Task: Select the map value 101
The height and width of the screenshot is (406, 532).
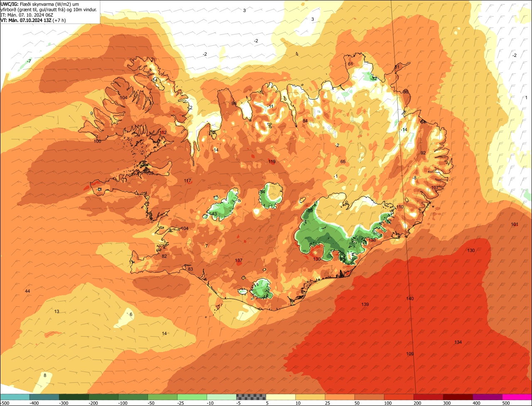Action: 515,224
